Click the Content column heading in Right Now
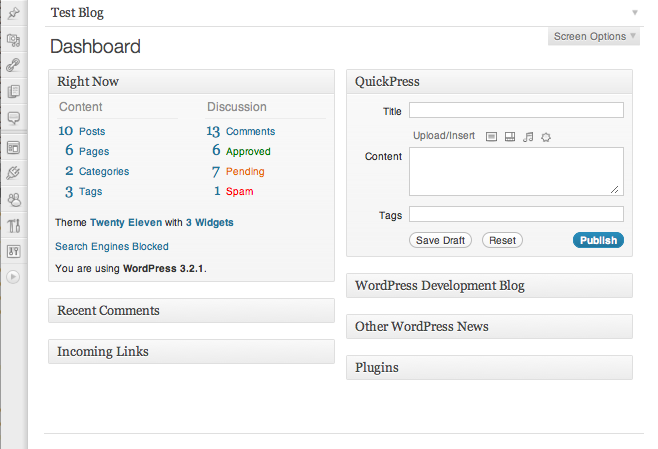This screenshot has height=449, width=658. [81, 107]
